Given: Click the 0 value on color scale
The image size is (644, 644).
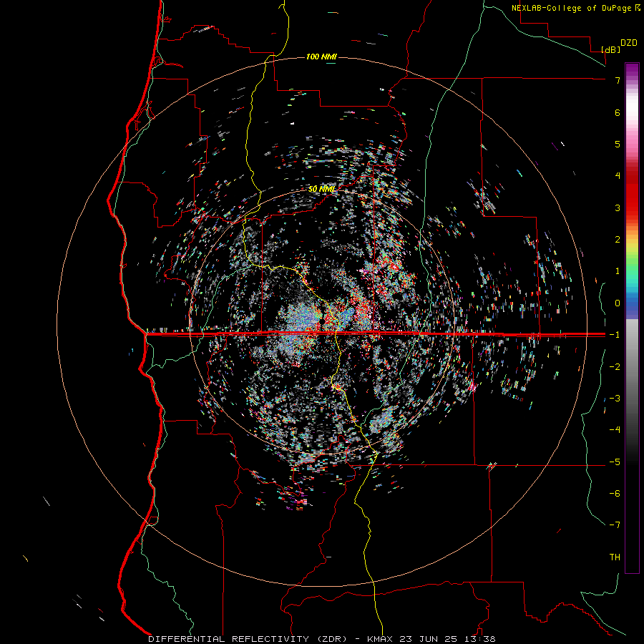Looking at the screenshot, I should click(618, 303).
